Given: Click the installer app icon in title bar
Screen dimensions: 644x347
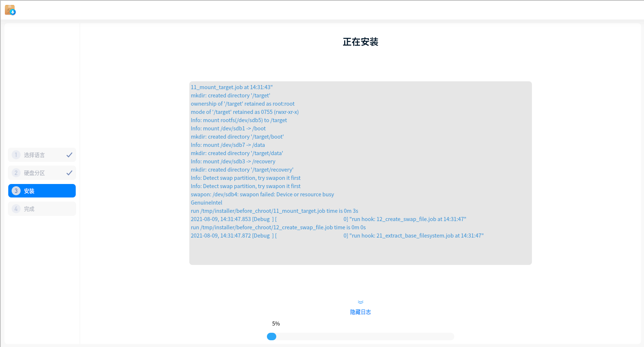Looking at the screenshot, I should point(10,10).
